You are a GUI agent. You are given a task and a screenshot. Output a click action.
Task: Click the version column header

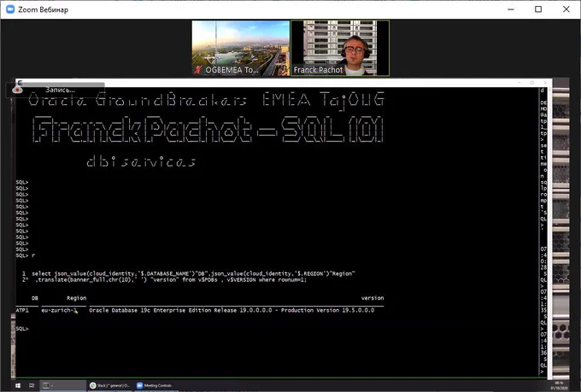pos(373,298)
